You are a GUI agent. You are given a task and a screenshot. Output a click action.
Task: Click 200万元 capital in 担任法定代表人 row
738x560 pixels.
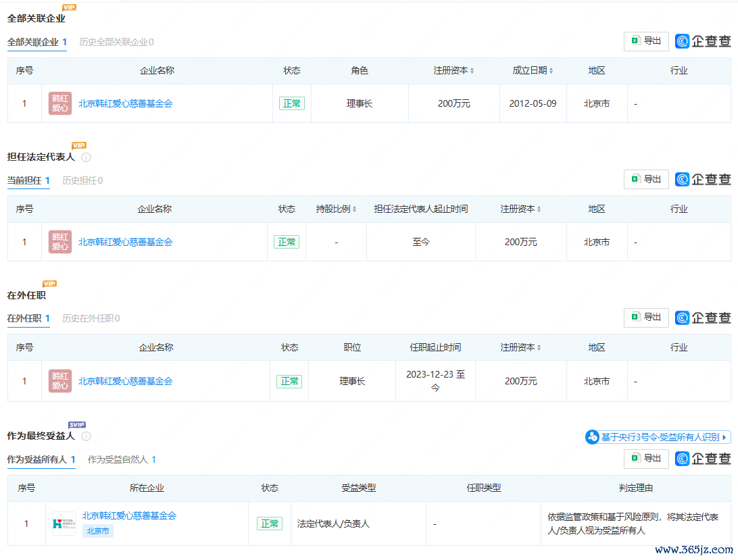(520, 242)
